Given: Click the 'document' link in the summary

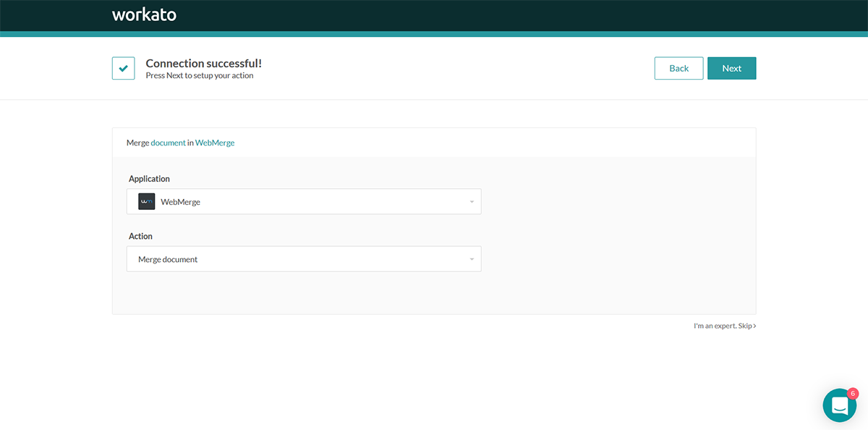Looking at the screenshot, I should 168,143.
